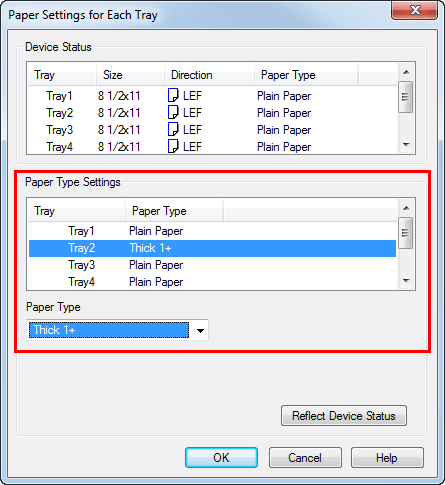Select Tray3 in Paper Type Settings list

212,265
